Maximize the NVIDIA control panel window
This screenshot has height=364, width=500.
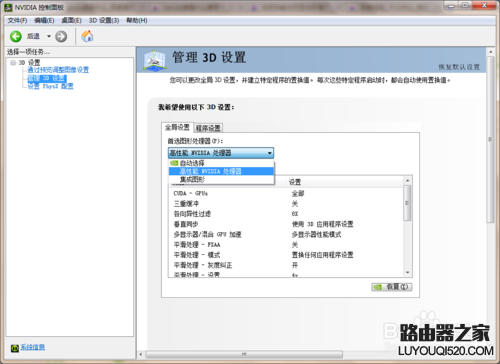point(465,5)
